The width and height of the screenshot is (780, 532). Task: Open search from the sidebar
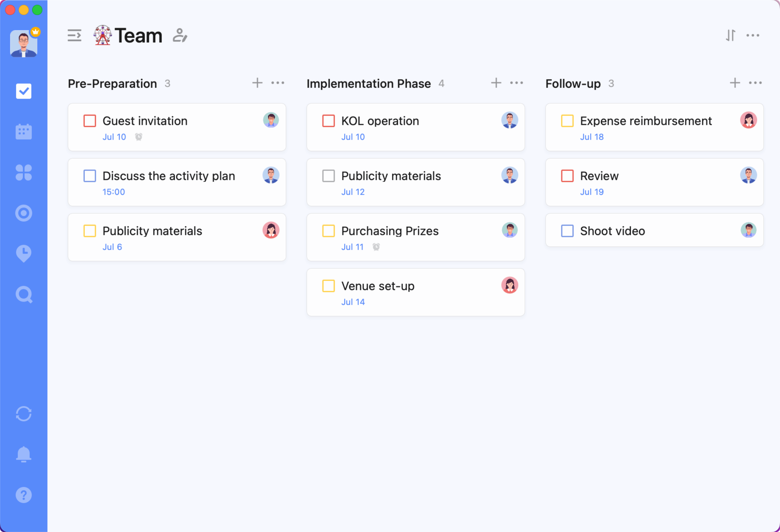24,294
